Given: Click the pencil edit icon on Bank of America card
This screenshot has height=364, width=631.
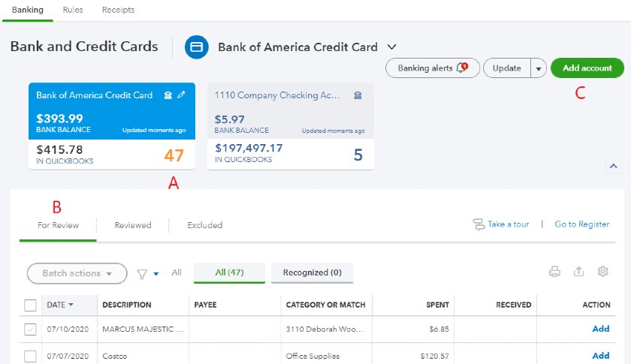Looking at the screenshot, I should 182,95.
